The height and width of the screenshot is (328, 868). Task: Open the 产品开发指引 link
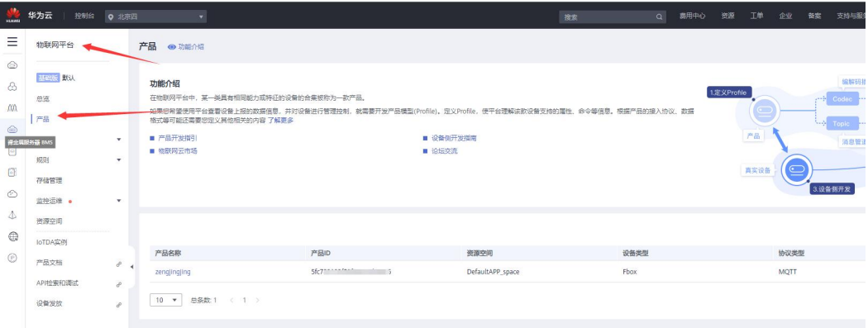tap(178, 138)
